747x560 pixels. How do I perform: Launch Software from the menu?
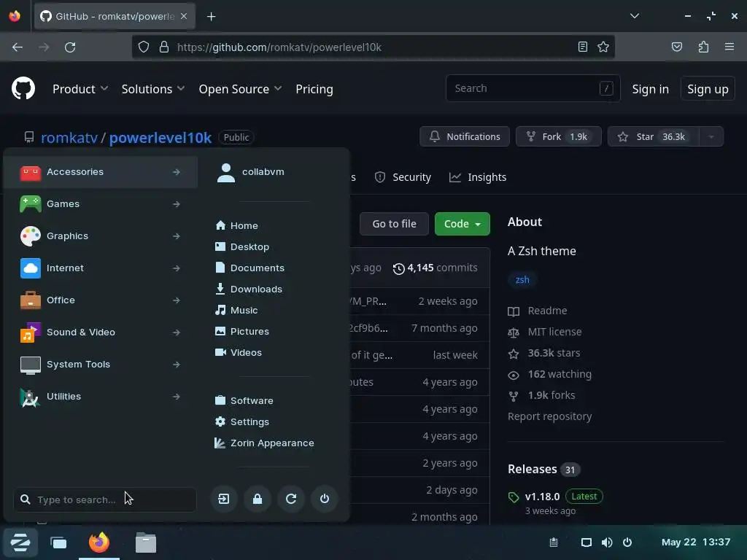244,400
